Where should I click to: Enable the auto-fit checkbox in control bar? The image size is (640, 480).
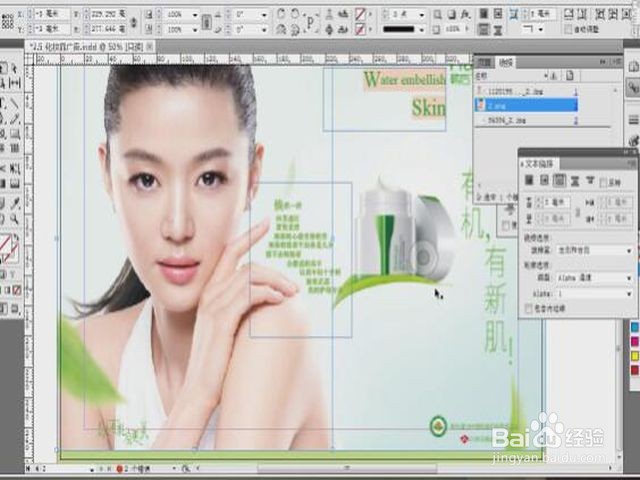(x=568, y=29)
